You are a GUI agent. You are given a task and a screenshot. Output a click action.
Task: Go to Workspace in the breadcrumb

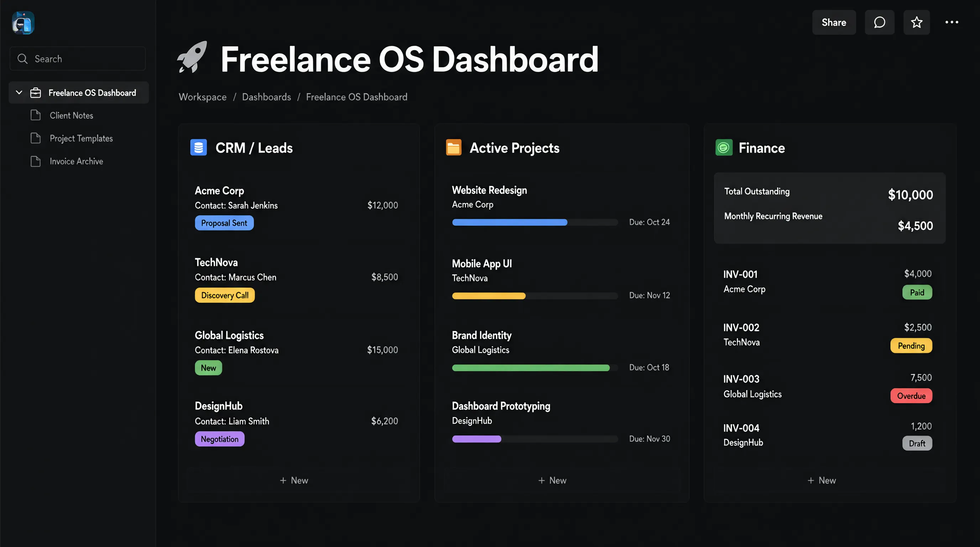point(203,97)
